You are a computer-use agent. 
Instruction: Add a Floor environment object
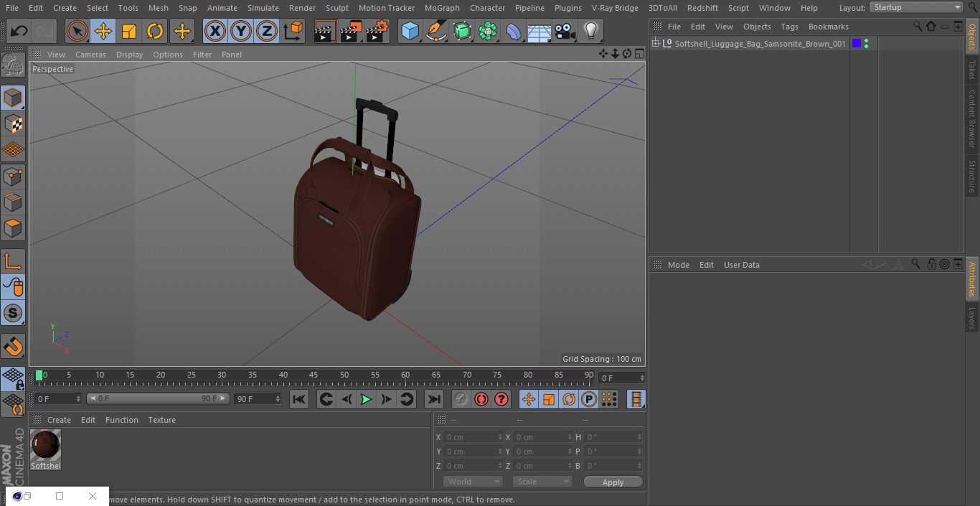(x=540, y=32)
